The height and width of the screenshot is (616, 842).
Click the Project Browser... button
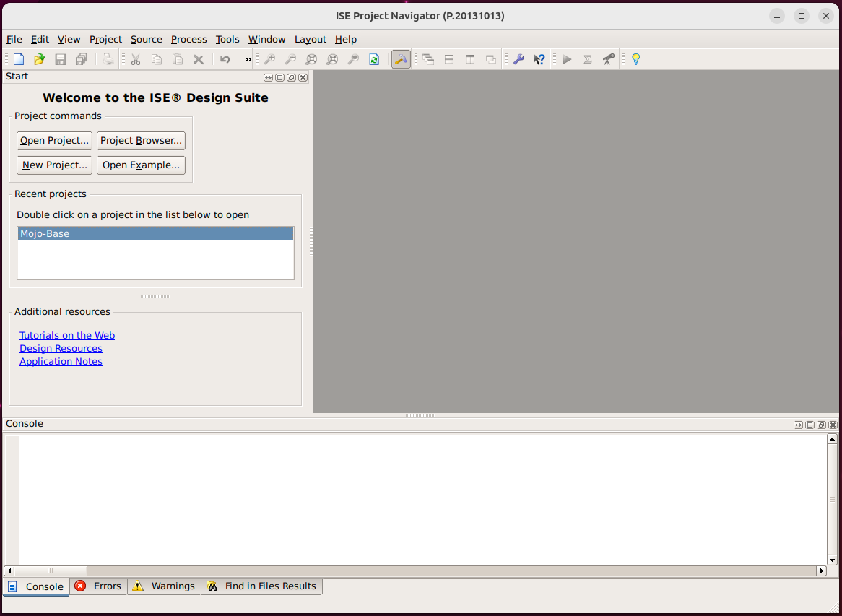coord(142,141)
